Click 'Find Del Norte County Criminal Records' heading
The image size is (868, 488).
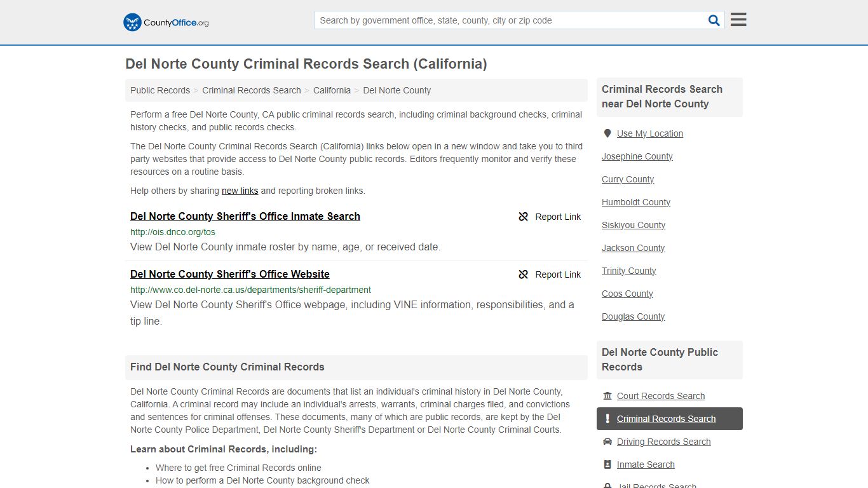coord(227,367)
